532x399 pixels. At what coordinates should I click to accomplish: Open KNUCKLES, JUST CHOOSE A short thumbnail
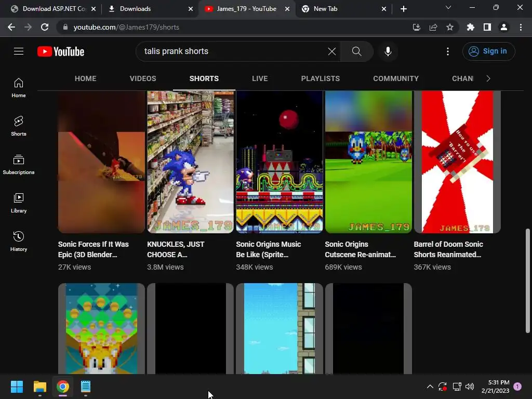coord(190,162)
